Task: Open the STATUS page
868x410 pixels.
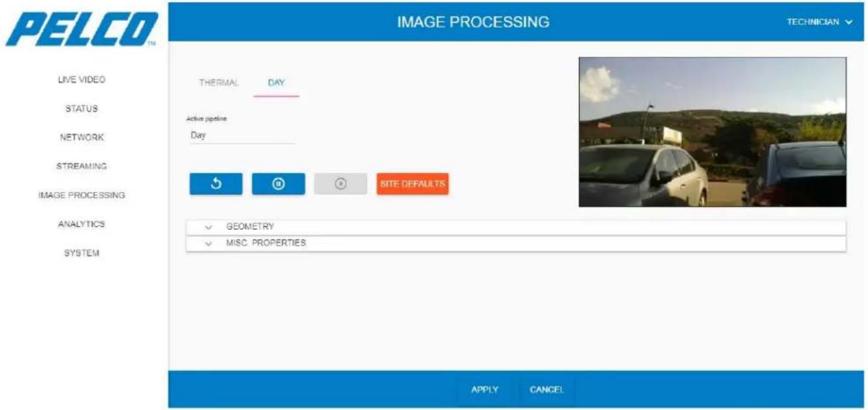Action: 82,109
